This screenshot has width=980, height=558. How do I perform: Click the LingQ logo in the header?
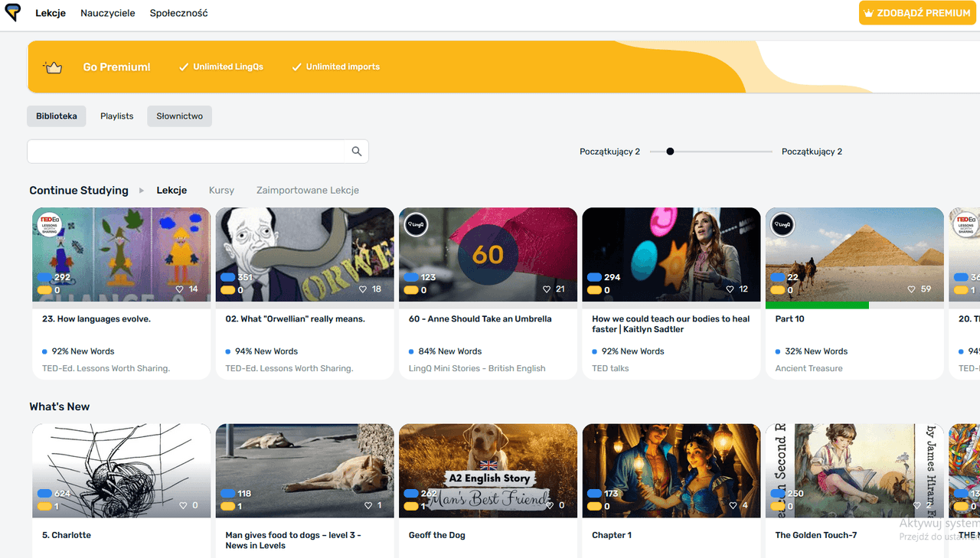click(x=13, y=13)
